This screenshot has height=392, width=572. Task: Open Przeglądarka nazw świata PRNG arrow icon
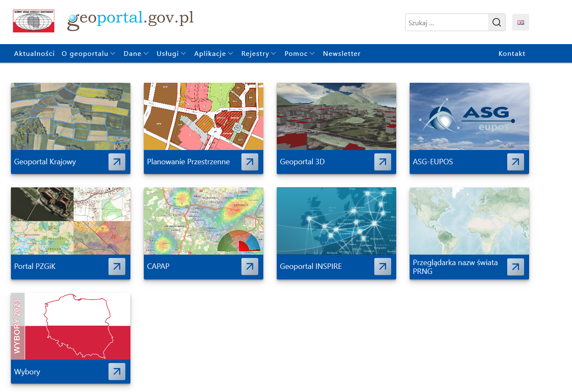pyautogui.click(x=515, y=266)
